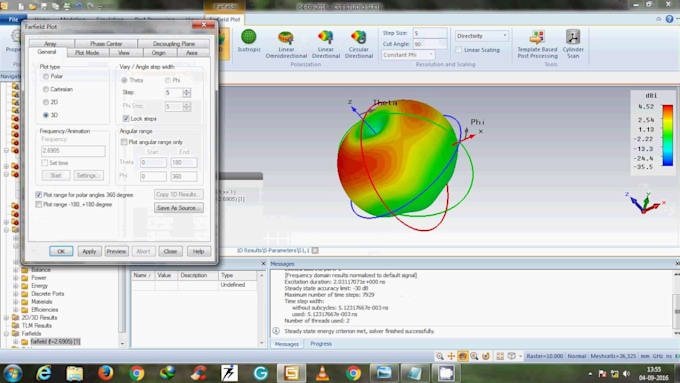Click the zoom icon in status bar

pyautogui.click(x=440, y=356)
